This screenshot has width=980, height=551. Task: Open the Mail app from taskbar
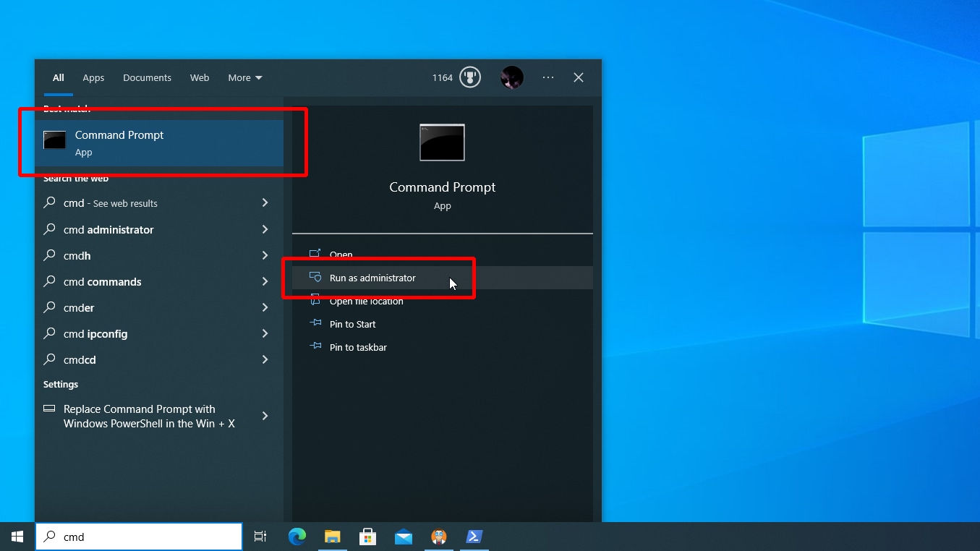point(403,537)
